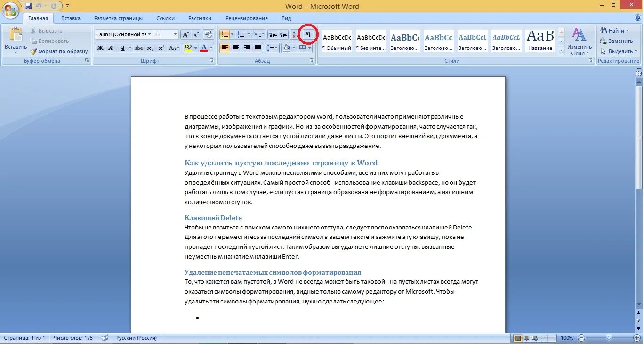Toggle bold Ж formatting
Image resolution: width=644 pixels, height=344 pixels.
point(100,48)
